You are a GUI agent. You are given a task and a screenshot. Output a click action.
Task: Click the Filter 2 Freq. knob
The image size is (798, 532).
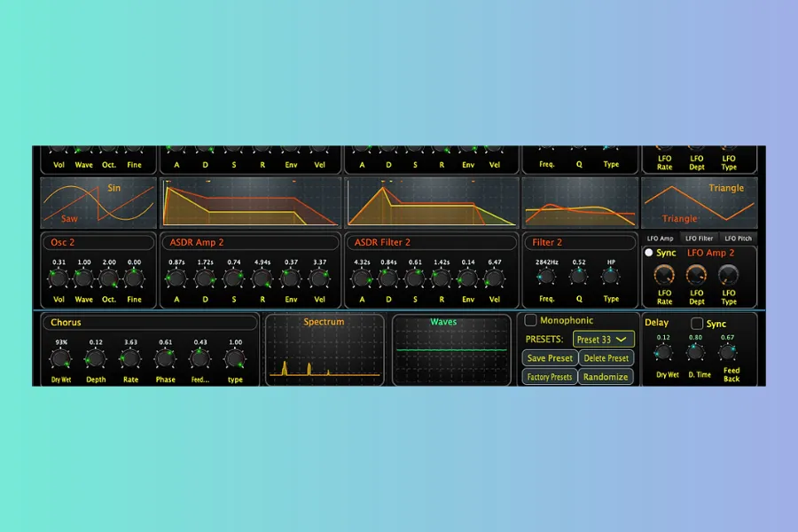(547, 278)
